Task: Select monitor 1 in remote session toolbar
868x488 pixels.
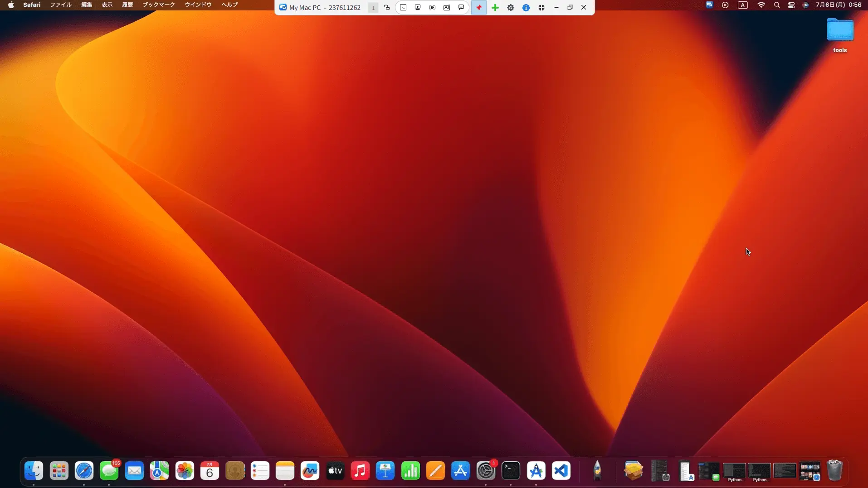Action: pos(373,8)
